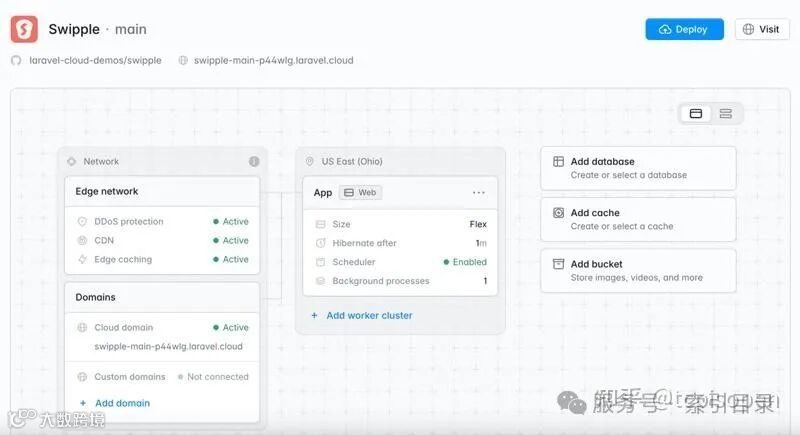Viewport: 800px width, 435px height.
Task: Click the Web tag beside App
Action: point(360,193)
